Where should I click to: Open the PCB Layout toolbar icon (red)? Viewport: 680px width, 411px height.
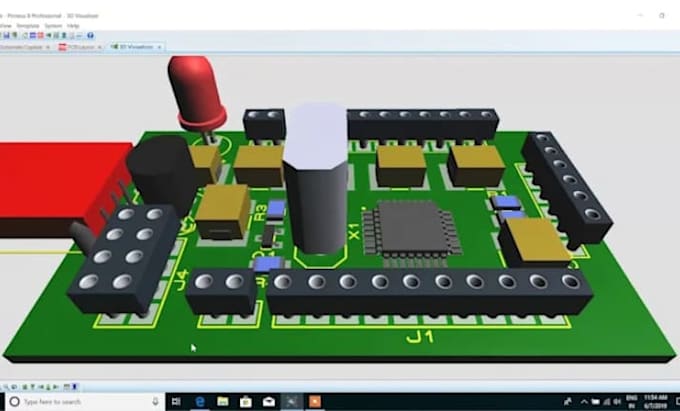coord(41,36)
